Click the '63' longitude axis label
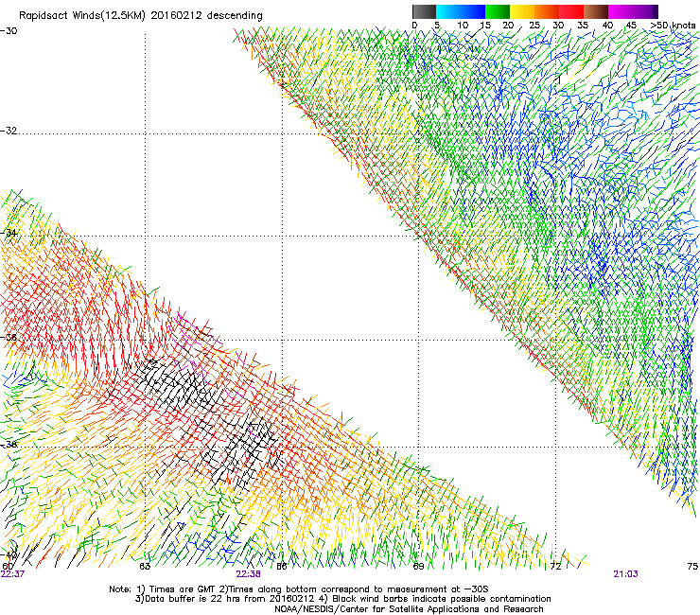The width and height of the screenshot is (700, 615). click(x=145, y=567)
